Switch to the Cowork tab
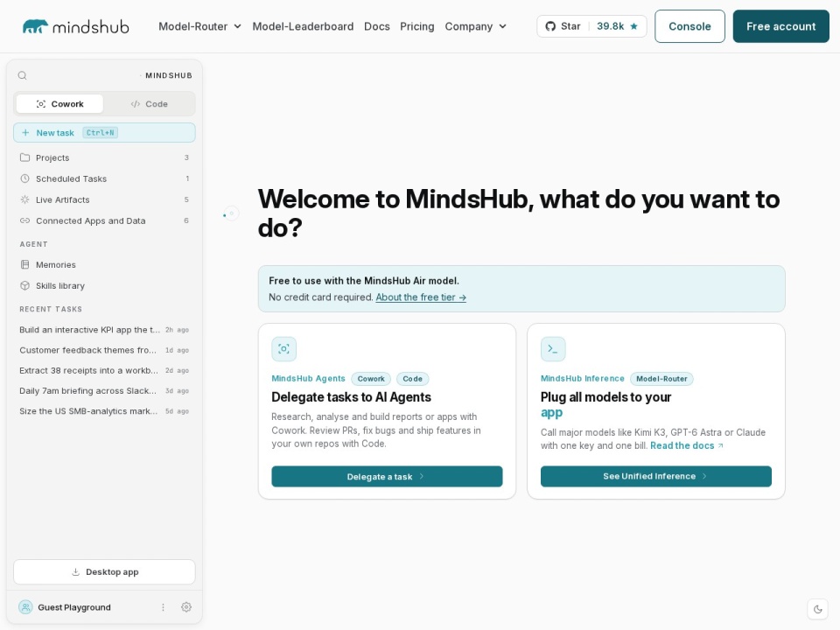 (59, 104)
